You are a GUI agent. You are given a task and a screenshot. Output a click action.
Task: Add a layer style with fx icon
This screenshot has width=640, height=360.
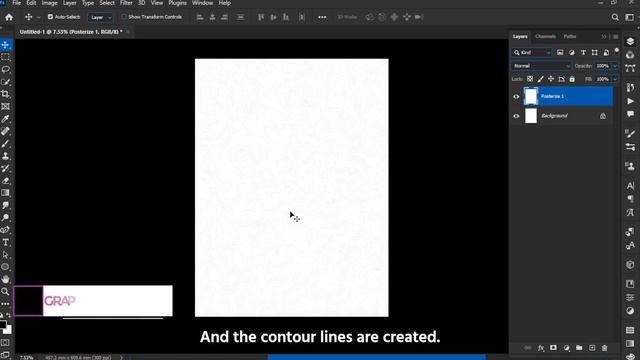coord(541,348)
